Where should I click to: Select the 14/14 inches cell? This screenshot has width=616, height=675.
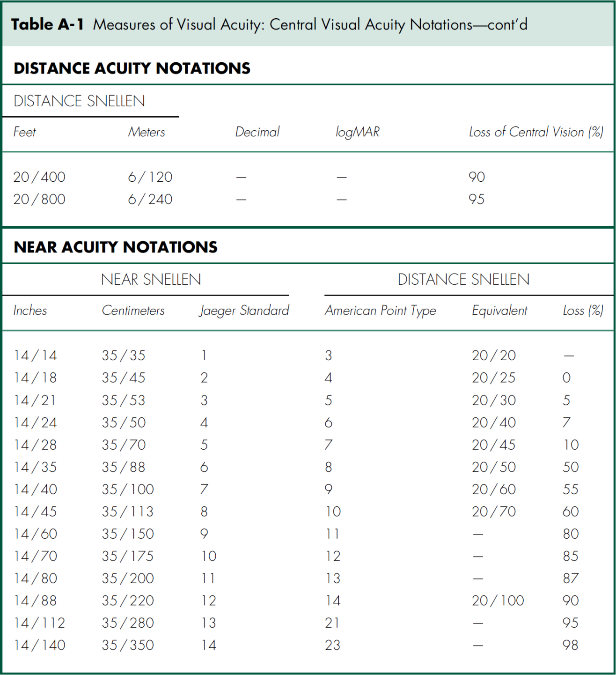click(x=36, y=356)
